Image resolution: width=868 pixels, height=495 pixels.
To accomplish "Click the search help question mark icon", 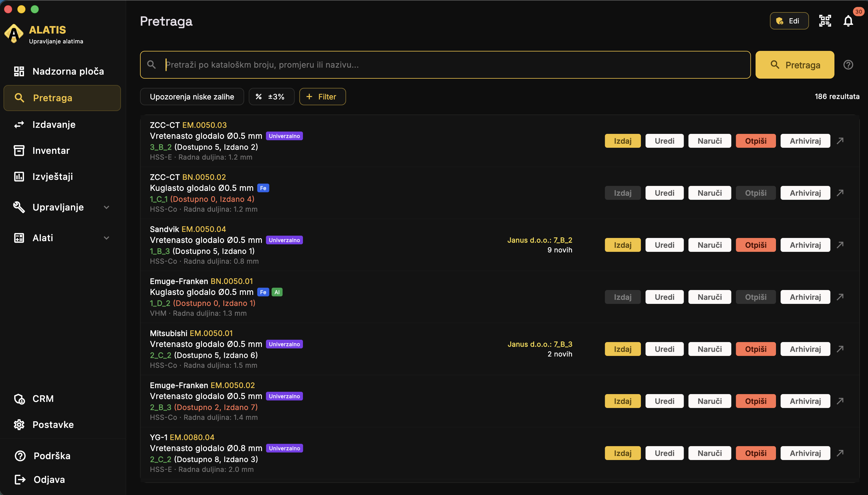I will (x=848, y=64).
